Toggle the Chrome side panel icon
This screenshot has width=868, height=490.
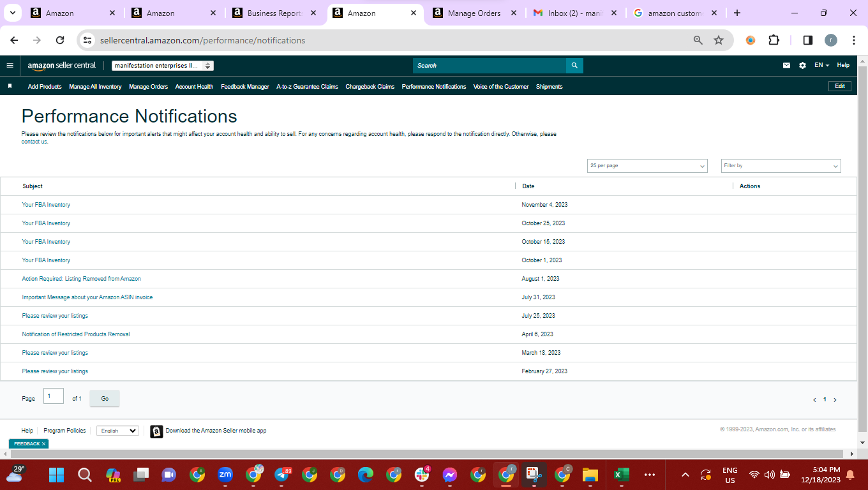pos(807,40)
